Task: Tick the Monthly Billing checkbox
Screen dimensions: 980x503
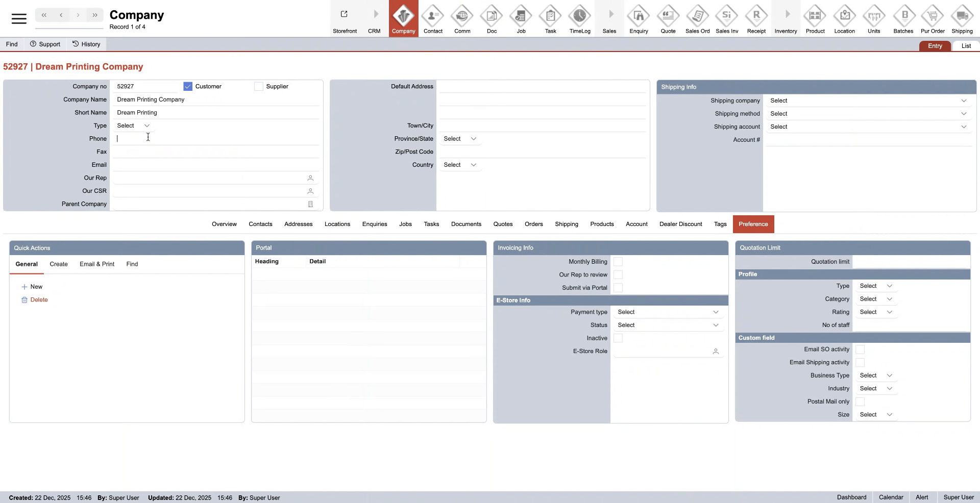Action: tap(618, 262)
